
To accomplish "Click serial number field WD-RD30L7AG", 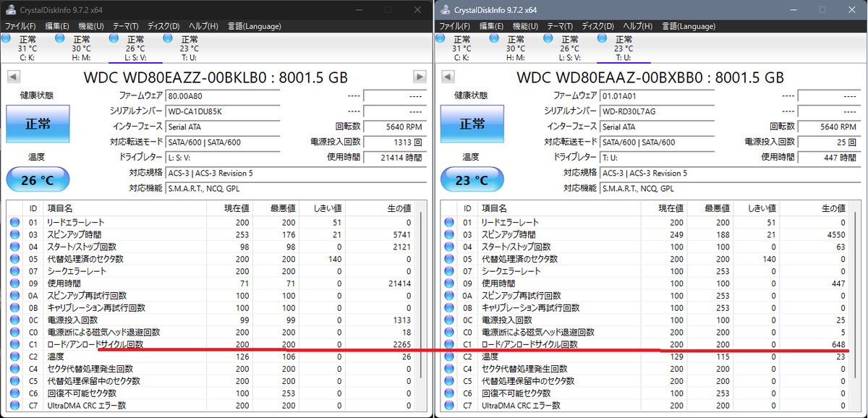I will coord(657,111).
